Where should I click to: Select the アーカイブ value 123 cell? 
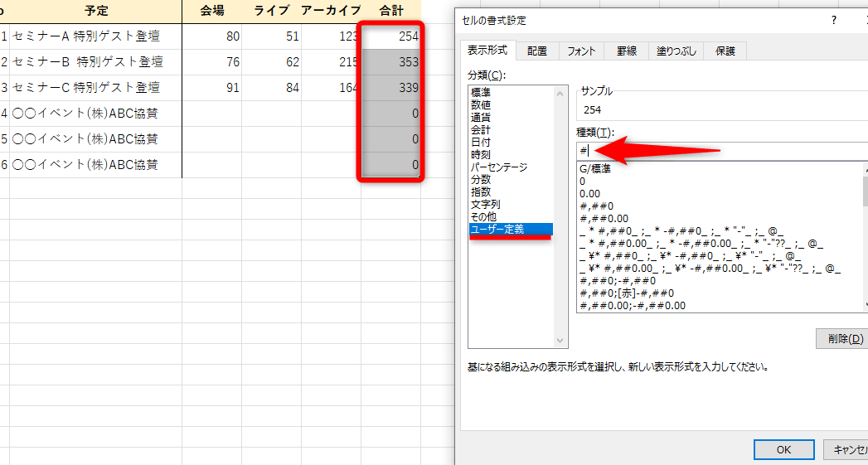[331, 36]
